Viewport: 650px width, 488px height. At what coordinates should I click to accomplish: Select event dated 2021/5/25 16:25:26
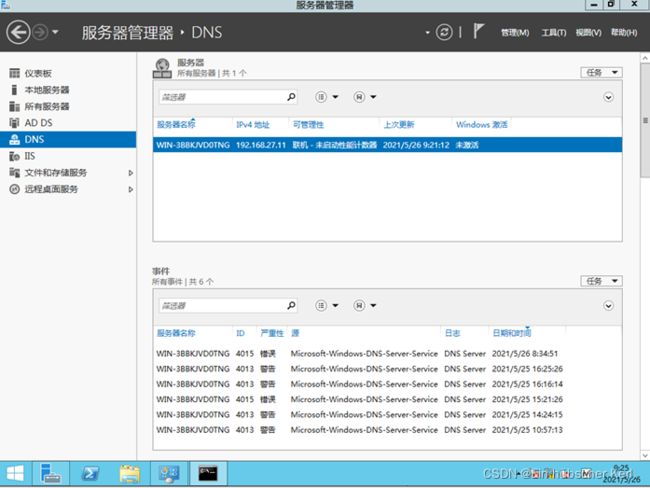(x=387, y=369)
